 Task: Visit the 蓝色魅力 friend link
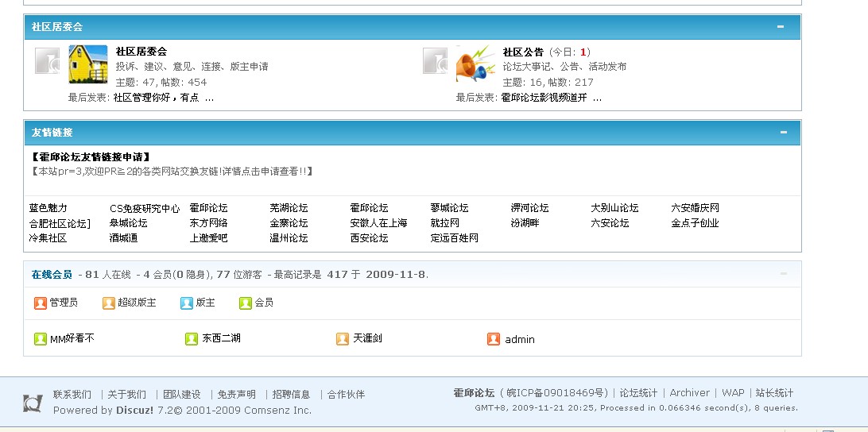48,208
